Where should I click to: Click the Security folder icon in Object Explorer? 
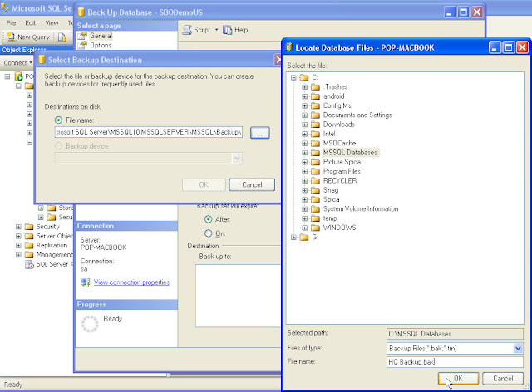tap(30, 227)
